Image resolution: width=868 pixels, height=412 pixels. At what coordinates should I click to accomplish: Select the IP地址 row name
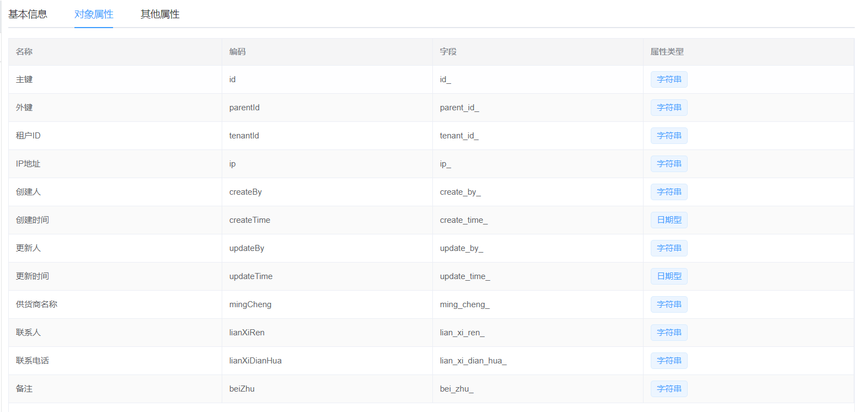click(28, 164)
